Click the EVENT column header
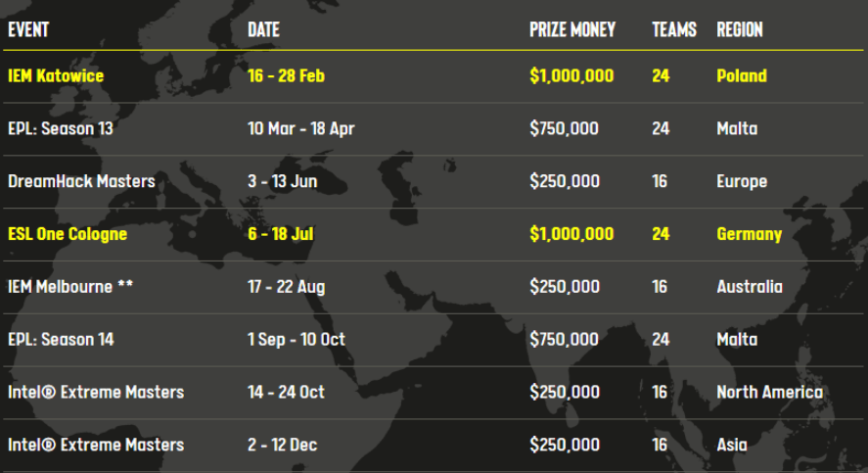Viewport: 868px width, 473px height. 29,30
